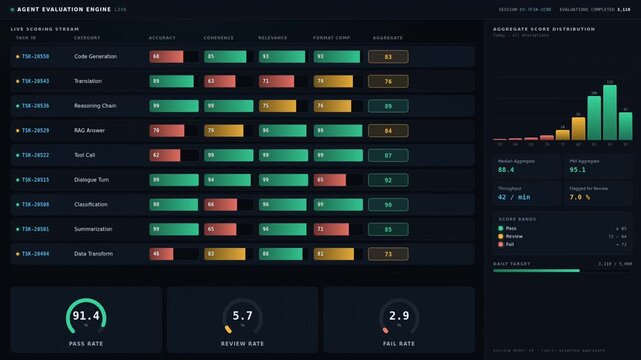641x360 pixels.
Task: Select yellow Review swatch in Score Bands
Action: [500, 237]
